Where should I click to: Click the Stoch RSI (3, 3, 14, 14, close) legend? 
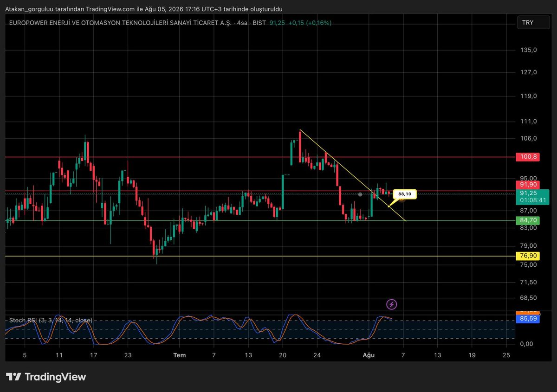[51, 320]
